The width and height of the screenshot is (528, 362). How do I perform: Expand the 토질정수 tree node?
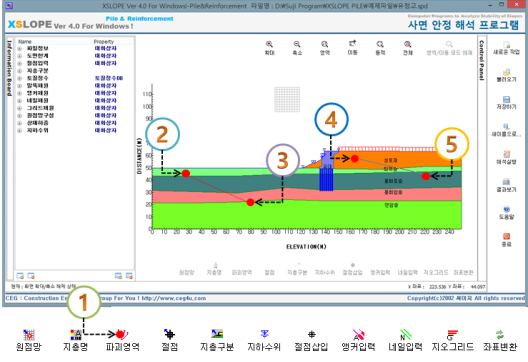coord(20,78)
